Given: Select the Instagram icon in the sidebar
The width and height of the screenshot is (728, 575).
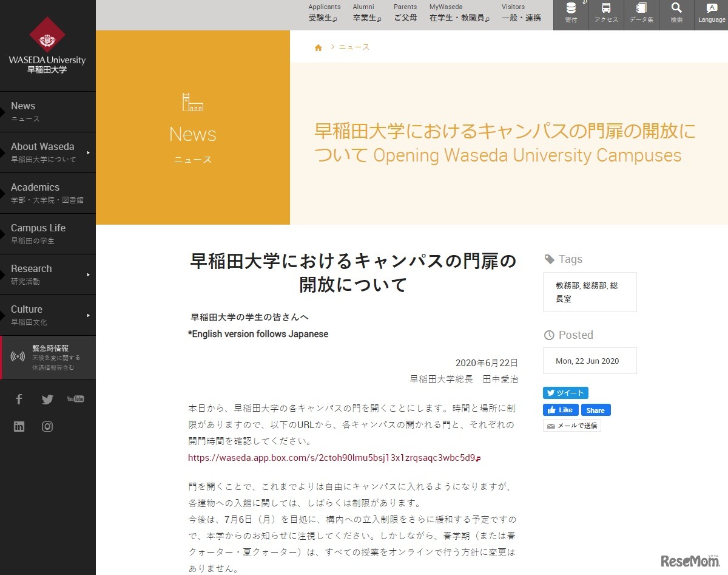Looking at the screenshot, I should (x=47, y=426).
